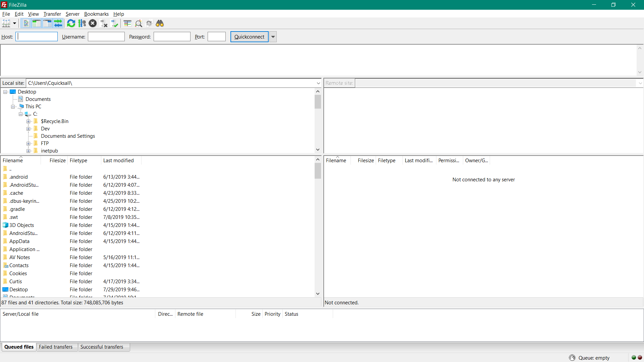This screenshot has height=362, width=644.
Task: Expand the $Recycle.Bin tree node
Action: (29, 121)
